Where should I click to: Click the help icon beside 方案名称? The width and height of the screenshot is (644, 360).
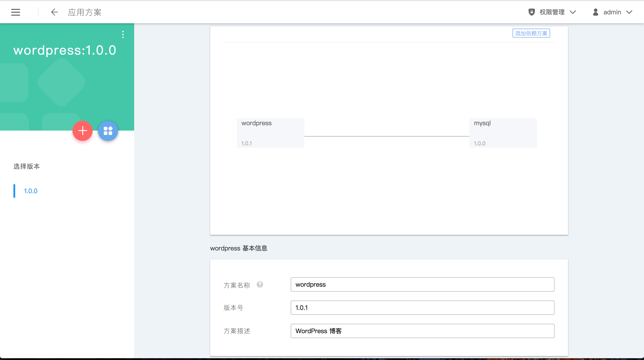pyautogui.click(x=260, y=284)
